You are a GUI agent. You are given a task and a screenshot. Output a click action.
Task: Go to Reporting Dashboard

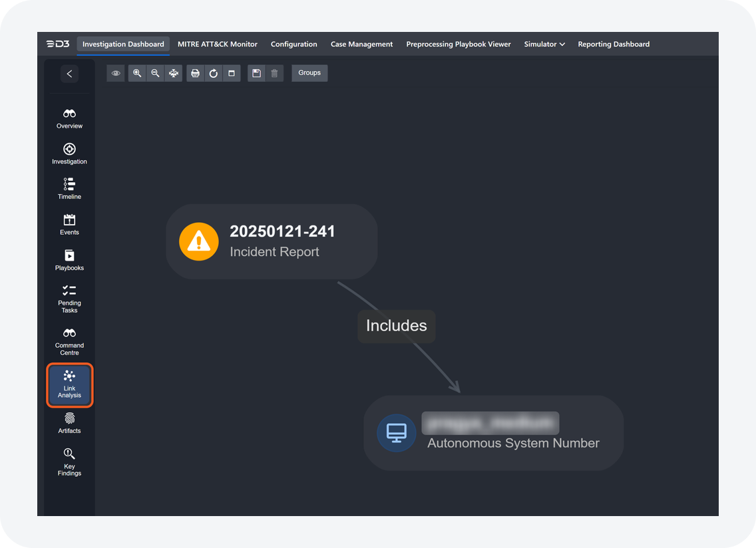click(x=613, y=45)
